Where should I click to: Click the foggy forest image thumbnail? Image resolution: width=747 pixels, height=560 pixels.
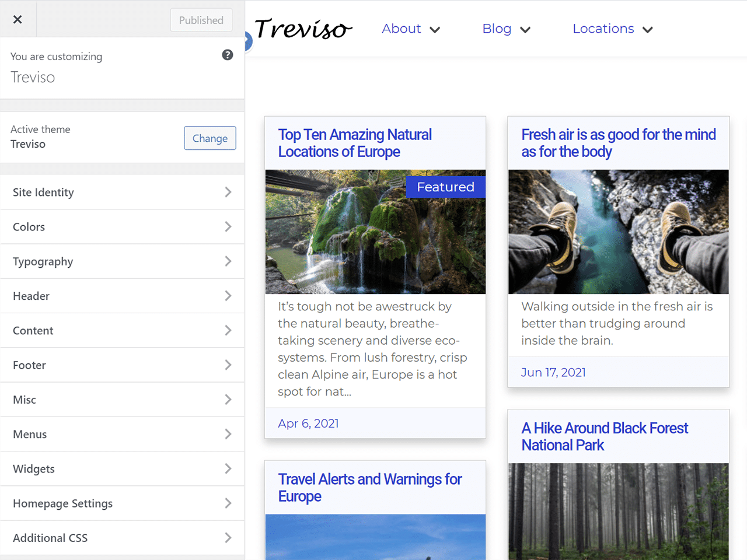[619, 512]
